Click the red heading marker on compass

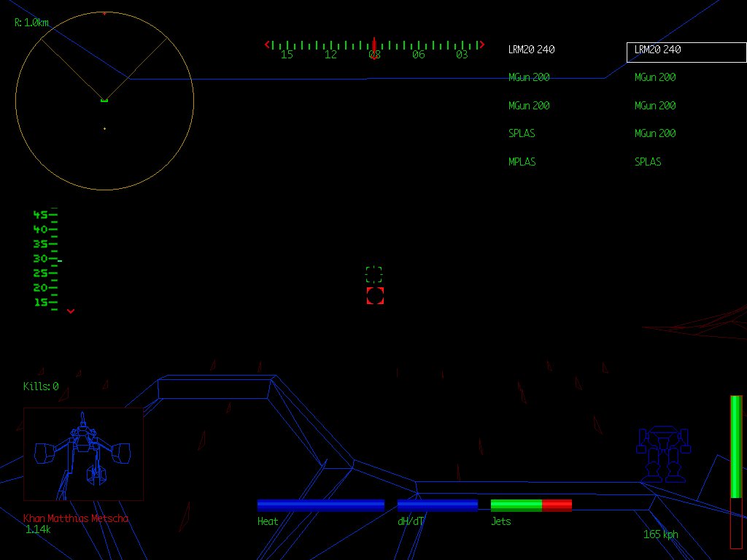(x=374, y=44)
